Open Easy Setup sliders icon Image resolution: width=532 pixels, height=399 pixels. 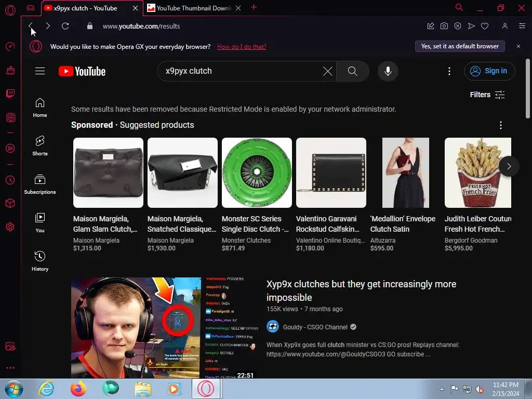522,26
